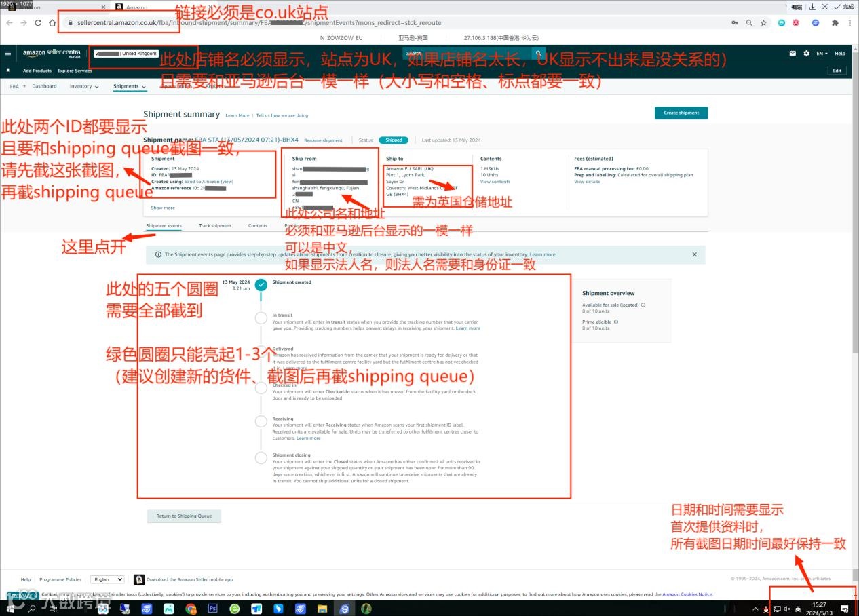Screen dimensions: 859x616
Task: Click Learn more under In transit
Action: click(x=467, y=328)
